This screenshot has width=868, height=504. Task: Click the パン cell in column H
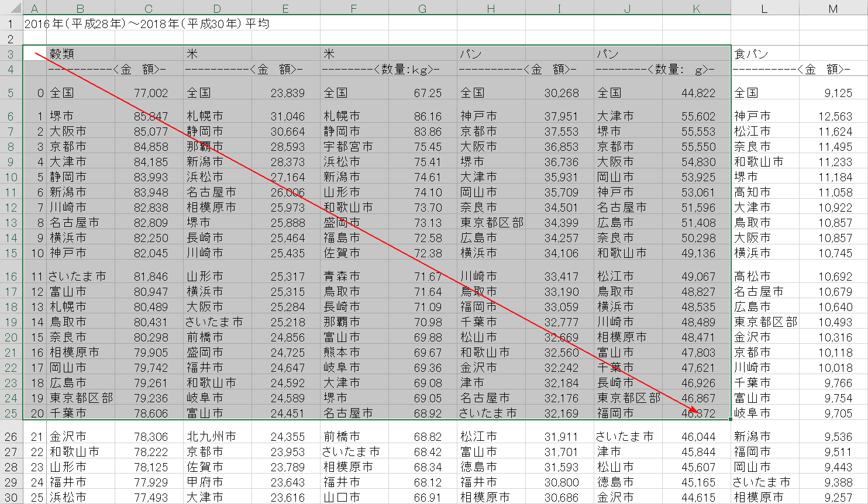coord(491,54)
